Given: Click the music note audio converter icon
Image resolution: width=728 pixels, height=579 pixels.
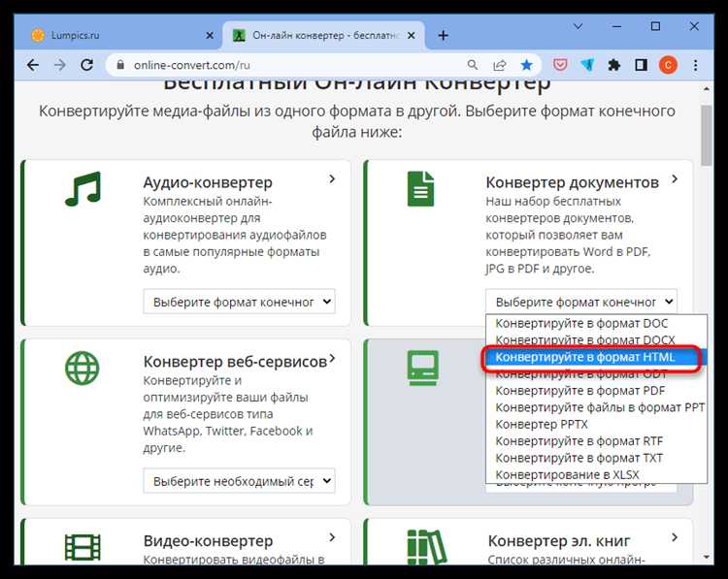Looking at the screenshot, I should (x=83, y=189).
